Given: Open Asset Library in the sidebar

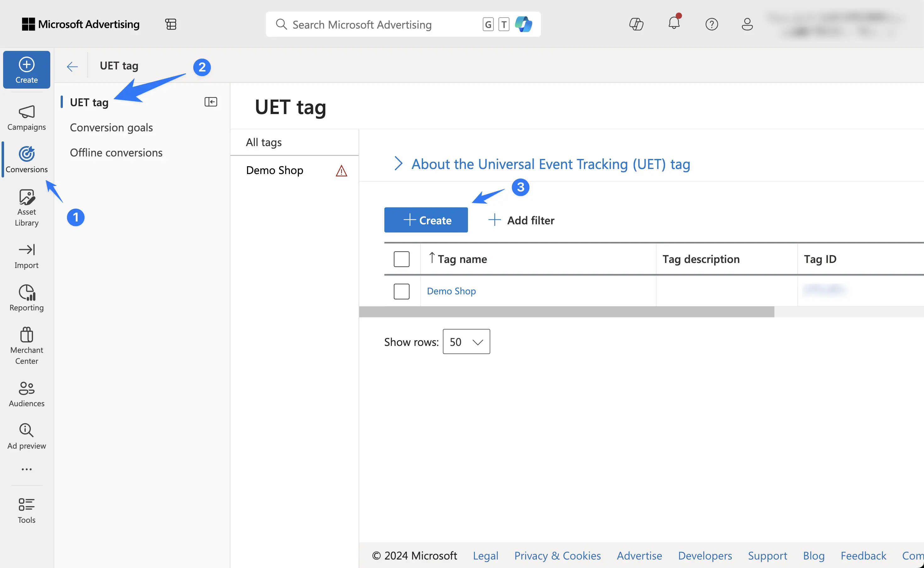Looking at the screenshot, I should [27, 208].
